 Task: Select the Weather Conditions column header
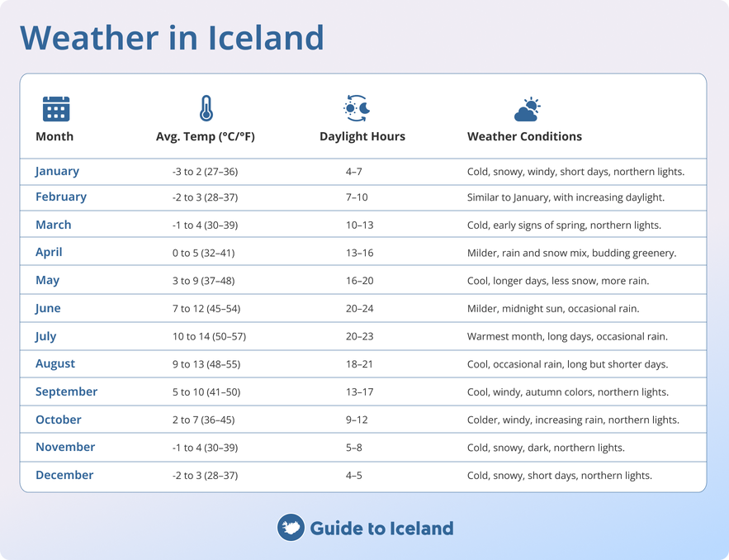[x=524, y=136]
